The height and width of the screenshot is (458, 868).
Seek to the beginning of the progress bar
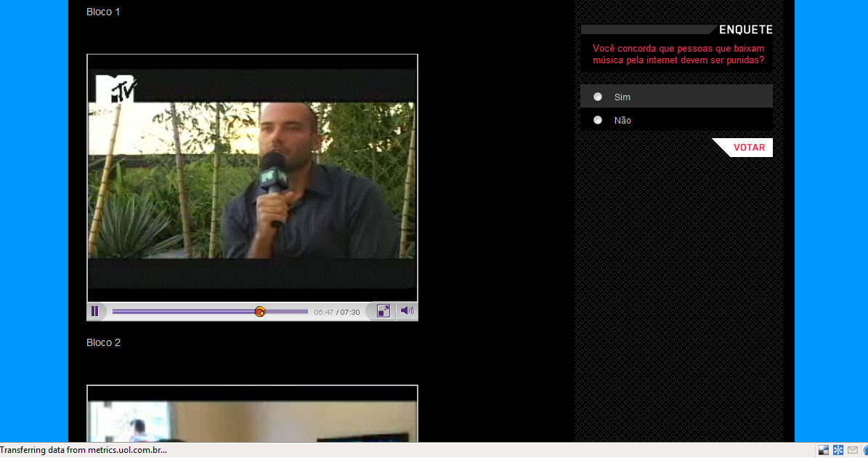click(114, 311)
